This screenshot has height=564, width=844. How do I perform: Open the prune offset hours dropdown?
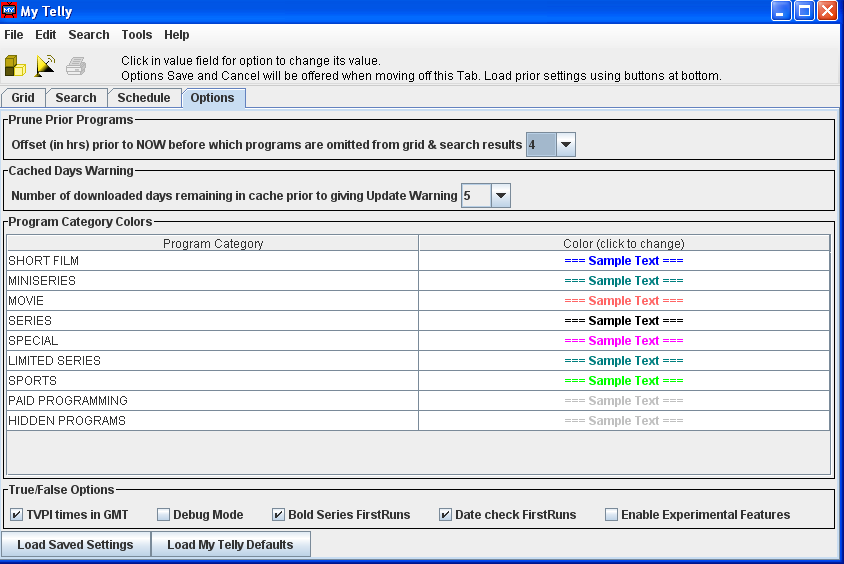(x=565, y=145)
